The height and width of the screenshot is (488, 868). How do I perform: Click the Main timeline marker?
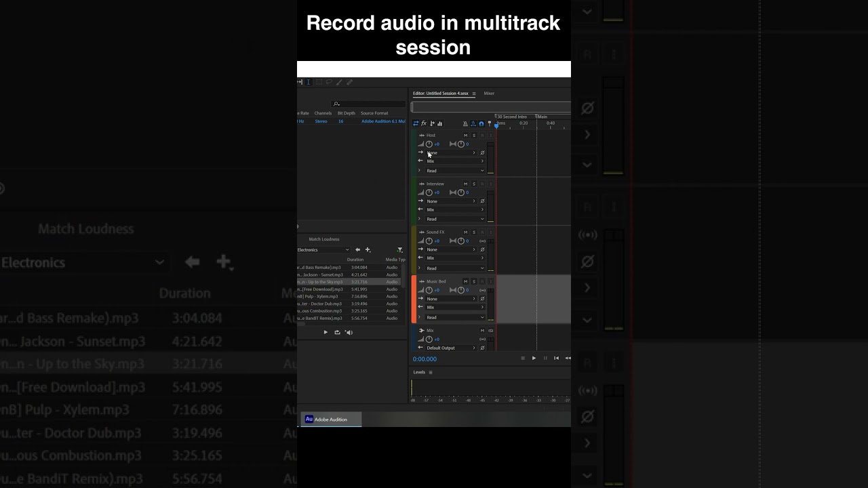click(541, 117)
